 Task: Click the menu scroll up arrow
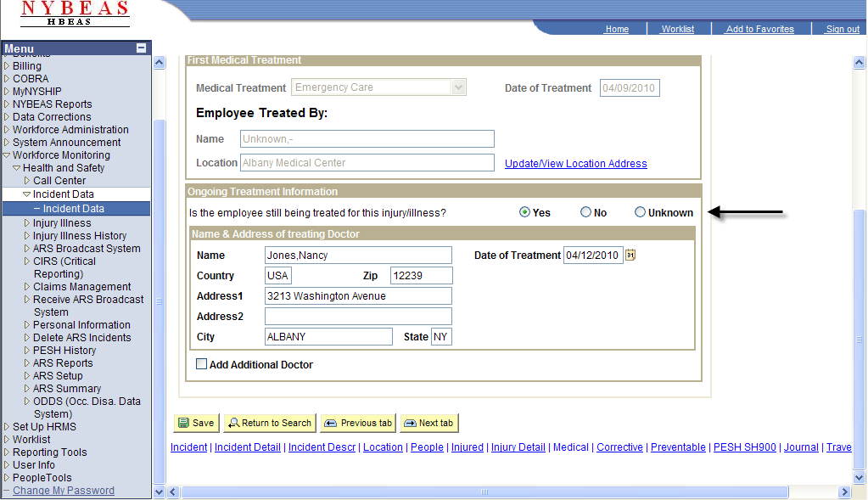[159, 62]
